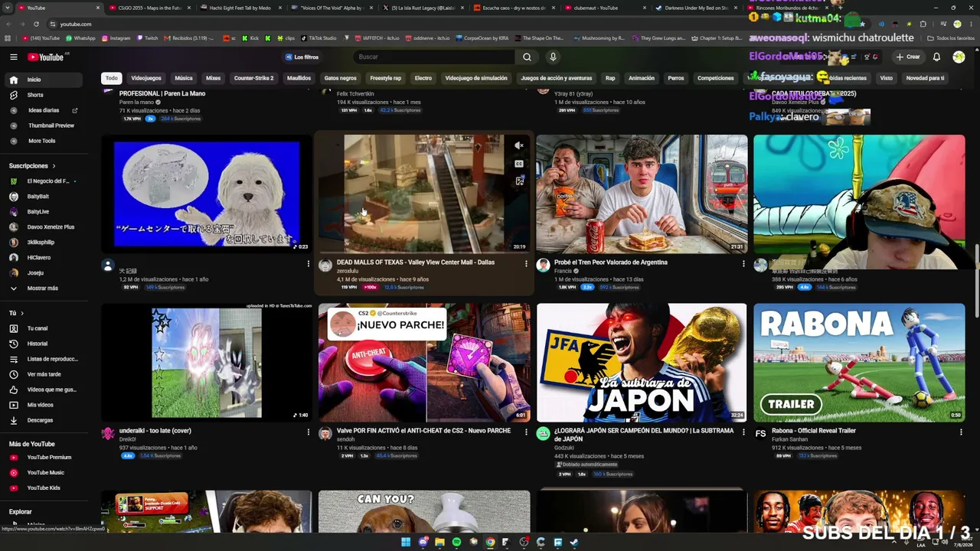Select the Videojuego de simulación chip
This screenshot has width=980, height=551.
pyautogui.click(x=476, y=78)
